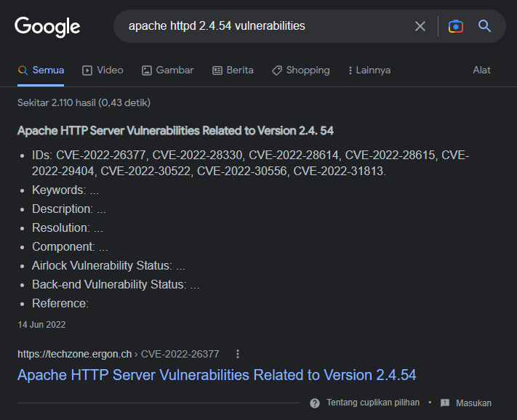517x420 pixels.
Task: Click the Video tab play icon
Action: (87, 70)
